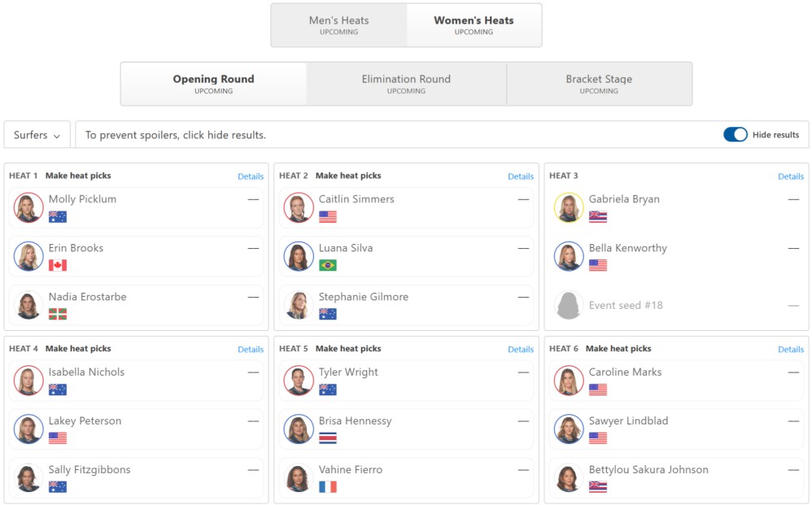Open Details for Heat 1
This screenshot has height=505, width=812.
[x=251, y=176]
